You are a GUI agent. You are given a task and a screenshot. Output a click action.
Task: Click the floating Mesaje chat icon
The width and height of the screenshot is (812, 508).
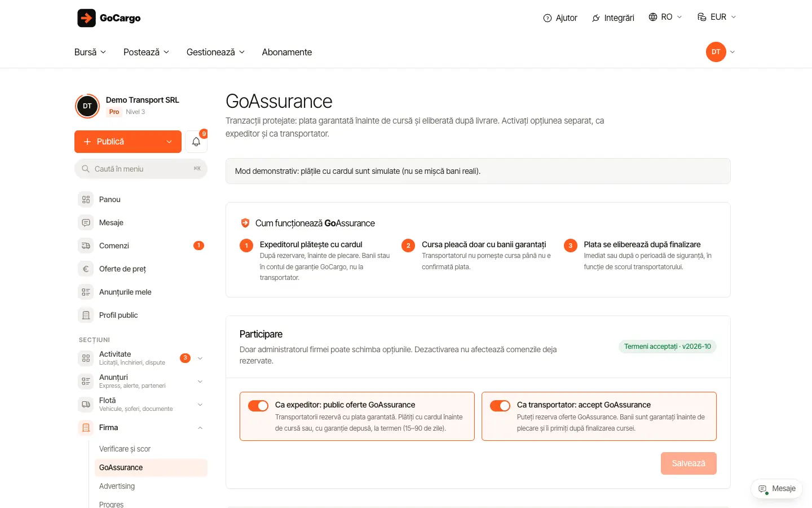pos(763,489)
